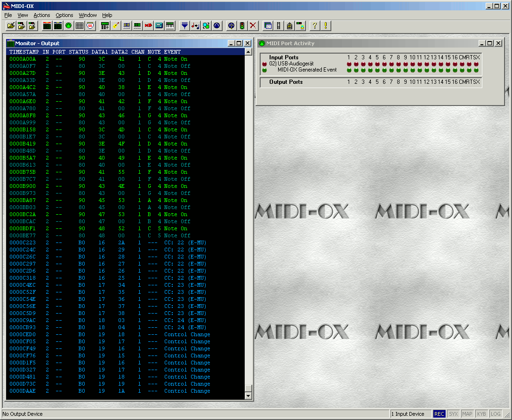Open the File menu
This screenshot has width=512, height=420.
(8, 15)
